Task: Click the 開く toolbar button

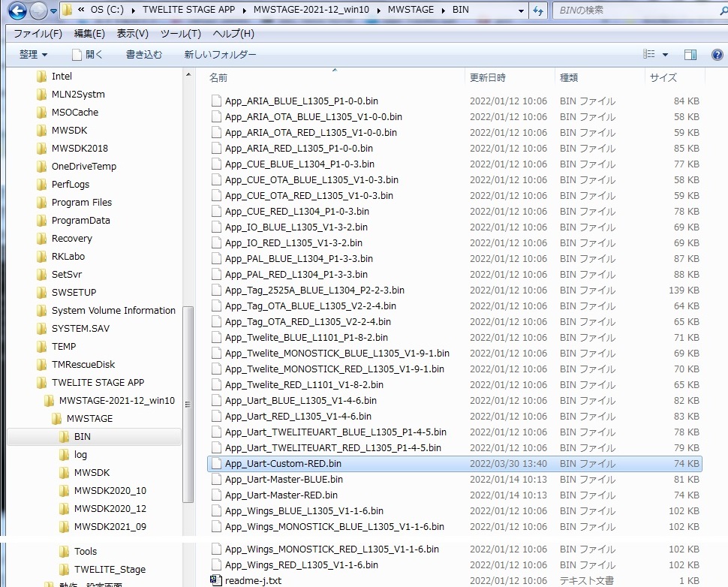Action: tap(87, 54)
